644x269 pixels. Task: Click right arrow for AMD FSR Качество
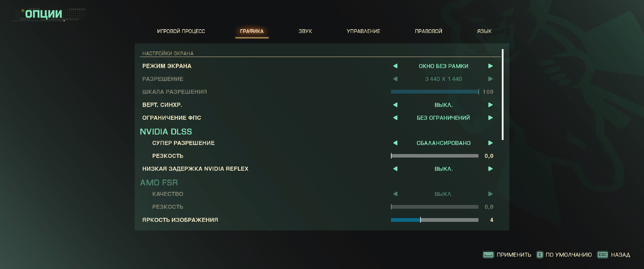pyautogui.click(x=491, y=194)
